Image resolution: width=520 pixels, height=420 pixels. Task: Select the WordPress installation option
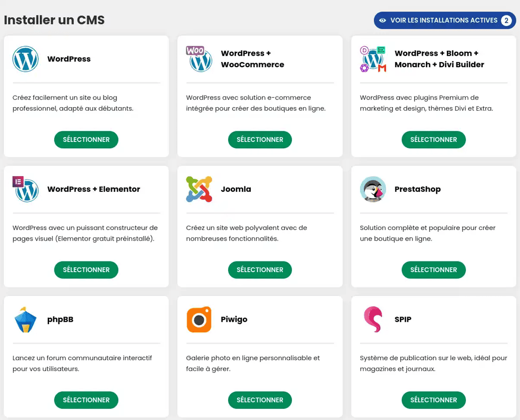86,140
